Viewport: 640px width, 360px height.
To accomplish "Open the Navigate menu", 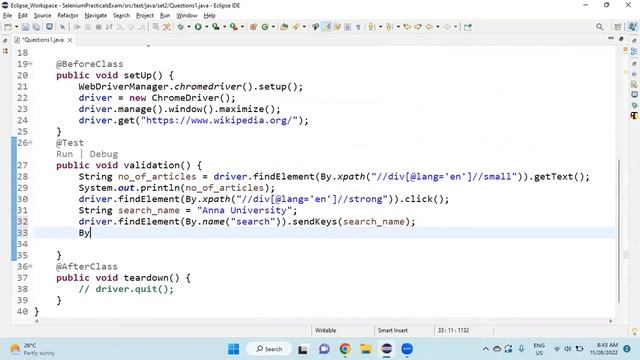I will [x=96, y=16].
